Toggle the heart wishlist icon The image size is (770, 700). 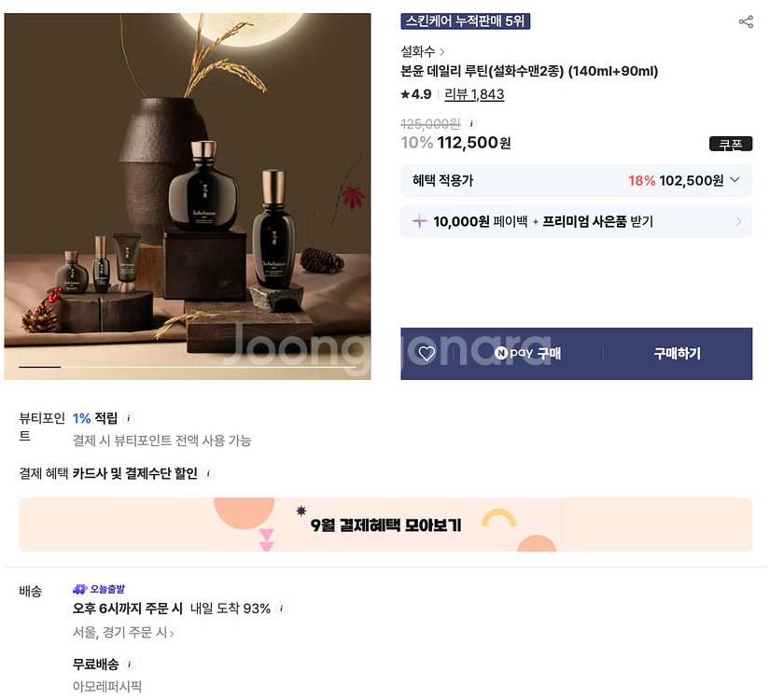(x=427, y=353)
